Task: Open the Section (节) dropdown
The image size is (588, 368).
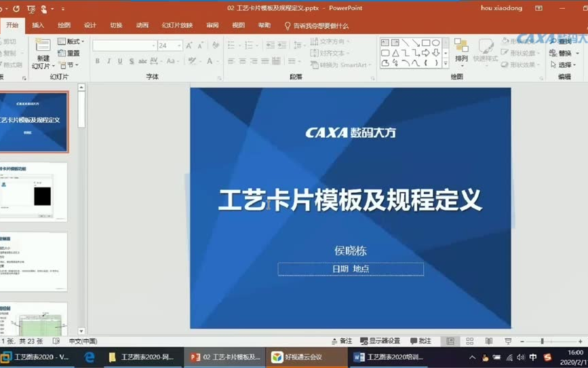Action: pyautogui.click(x=69, y=65)
